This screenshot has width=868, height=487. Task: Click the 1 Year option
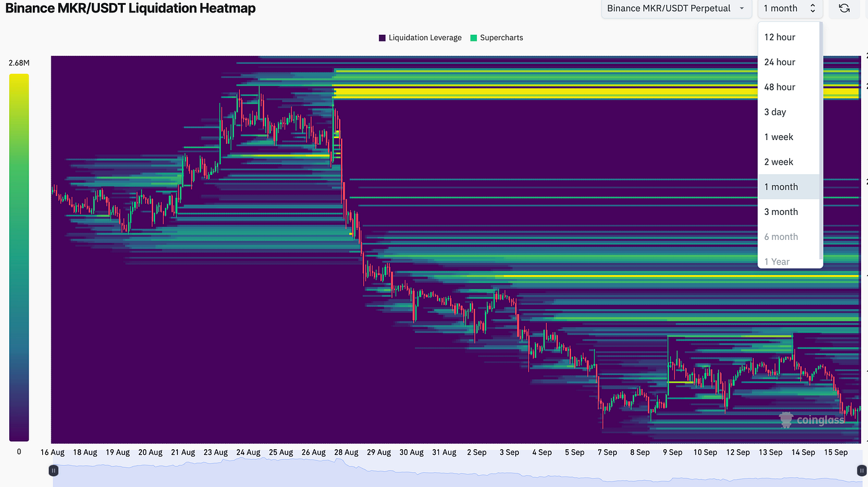coord(789,260)
